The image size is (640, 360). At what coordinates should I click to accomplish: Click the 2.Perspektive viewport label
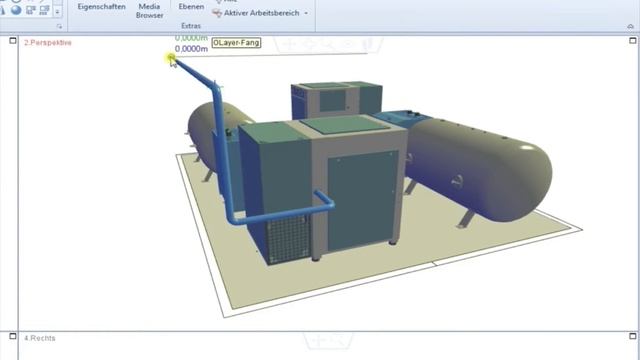pyautogui.click(x=48, y=42)
